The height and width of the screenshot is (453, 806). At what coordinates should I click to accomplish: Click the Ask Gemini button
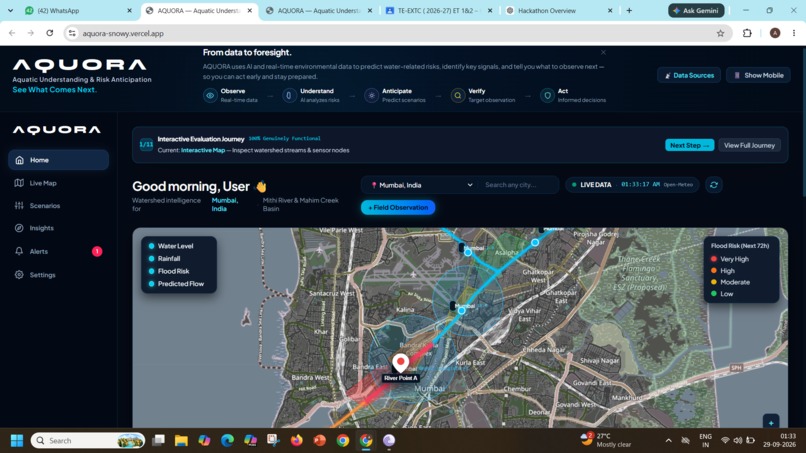(696, 10)
